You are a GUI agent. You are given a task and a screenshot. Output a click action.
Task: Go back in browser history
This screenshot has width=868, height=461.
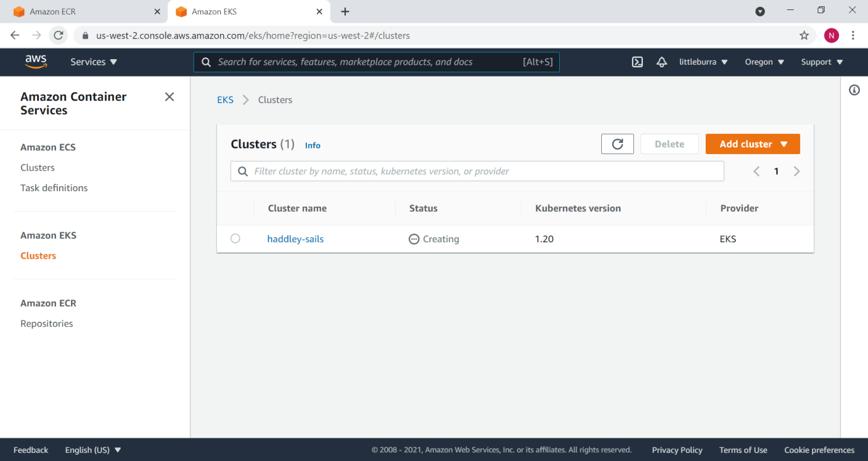[x=15, y=35]
